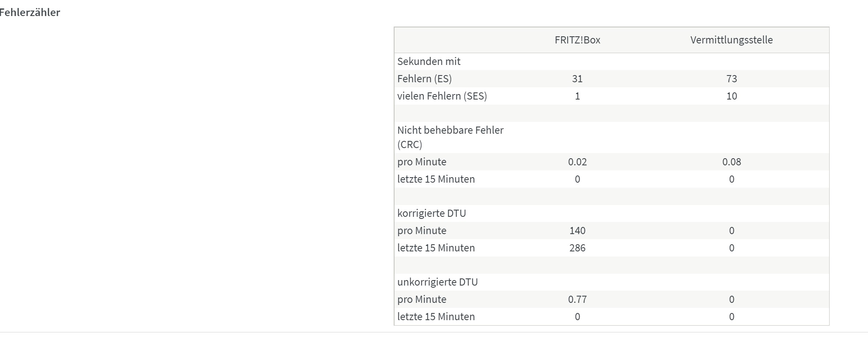Select the Vermittlungsstelle SES value 10

pyautogui.click(x=731, y=96)
